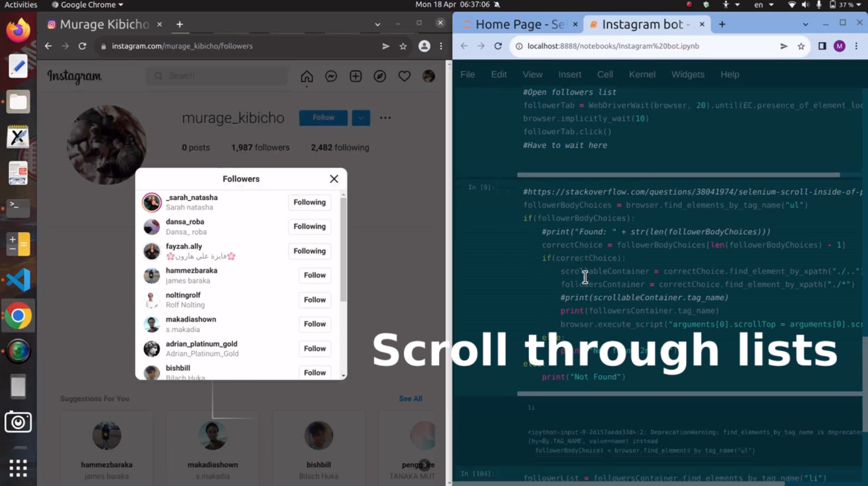
Task: Open the accessibility menu in top bar
Action: (x=730, y=5)
